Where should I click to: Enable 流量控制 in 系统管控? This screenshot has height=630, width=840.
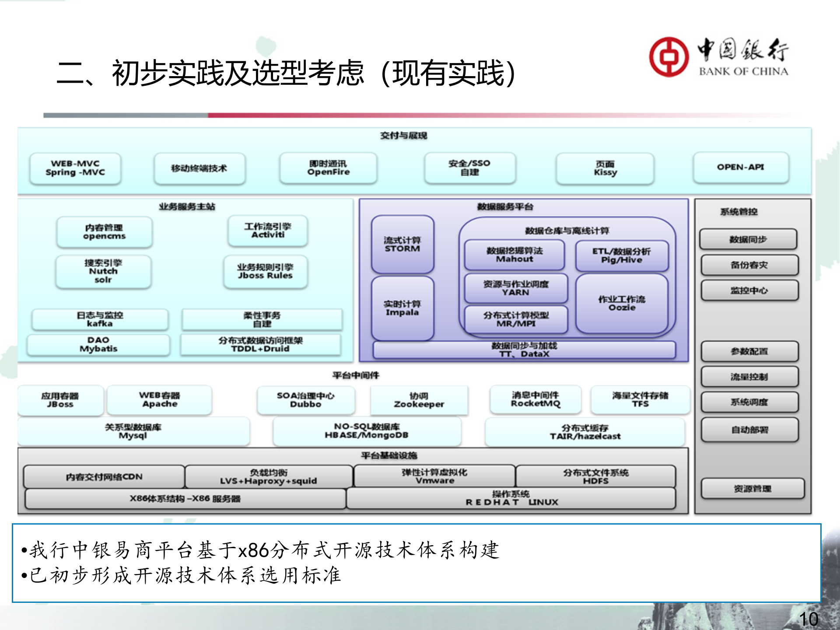coord(749,376)
